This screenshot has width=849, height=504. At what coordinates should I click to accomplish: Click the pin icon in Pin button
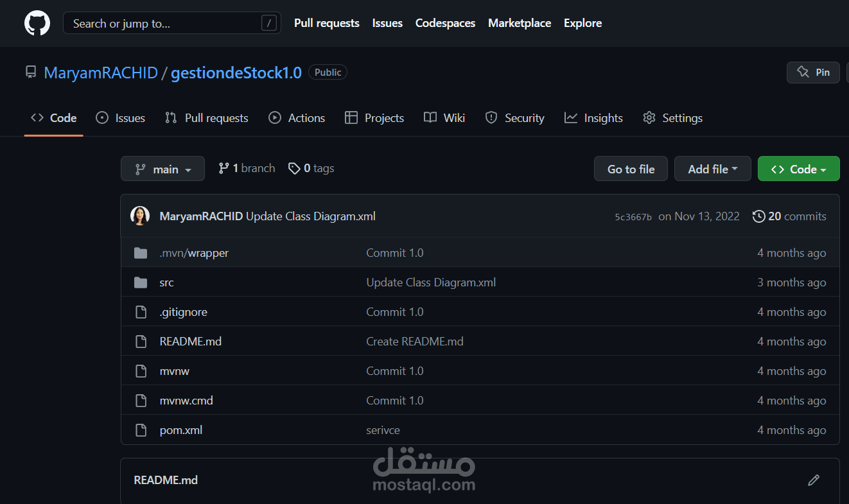click(803, 73)
